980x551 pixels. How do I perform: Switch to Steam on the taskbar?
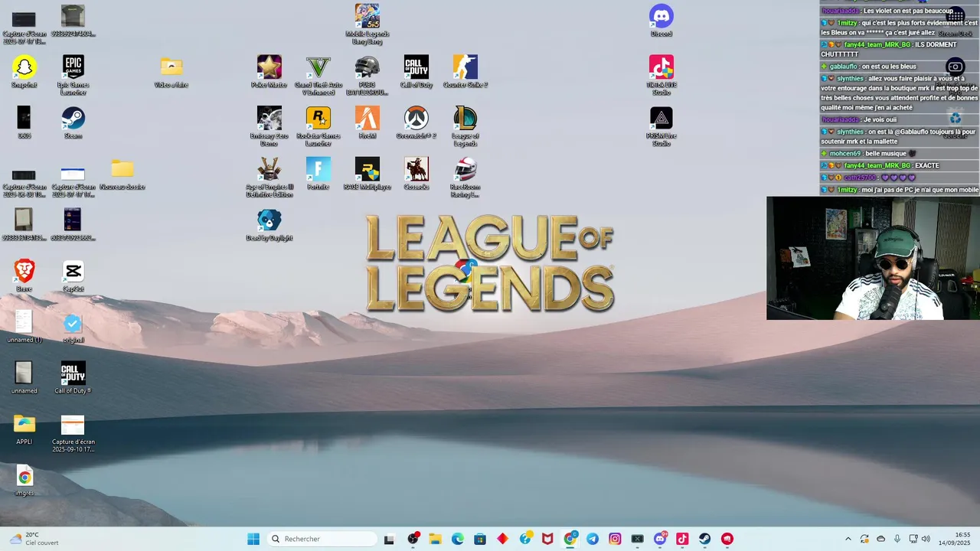[704, 539]
